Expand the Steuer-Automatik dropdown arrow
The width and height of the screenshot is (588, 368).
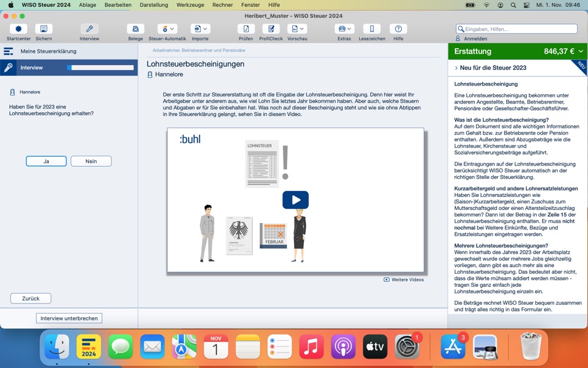(x=172, y=29)
